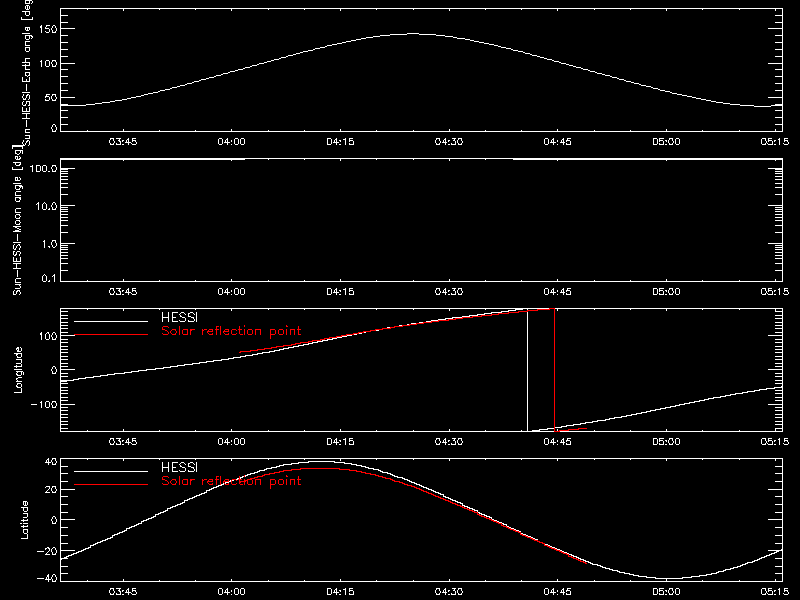Click white HESSI legend line in Latitude plot
This screenshot has width=800, height=600.
[111, 471]
